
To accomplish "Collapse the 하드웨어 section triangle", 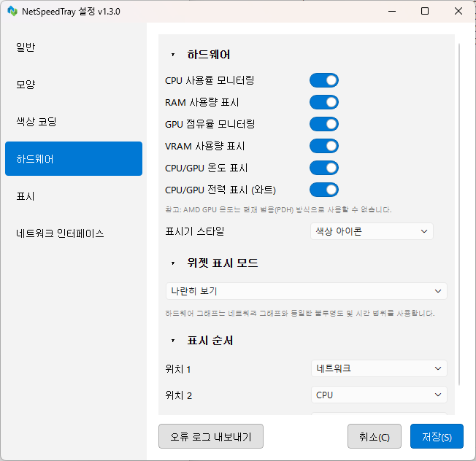I will [173, 55].
